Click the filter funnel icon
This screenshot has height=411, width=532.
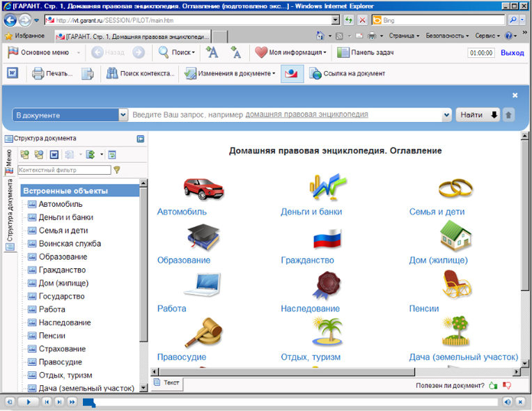(117, 170)
